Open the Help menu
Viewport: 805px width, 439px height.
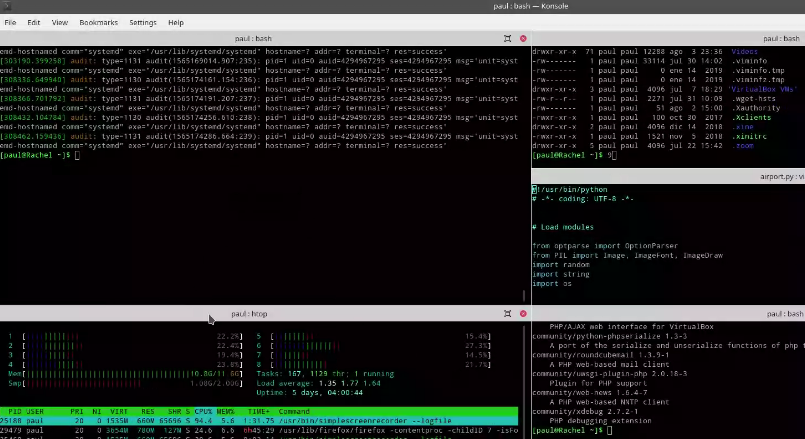(176, 23)
